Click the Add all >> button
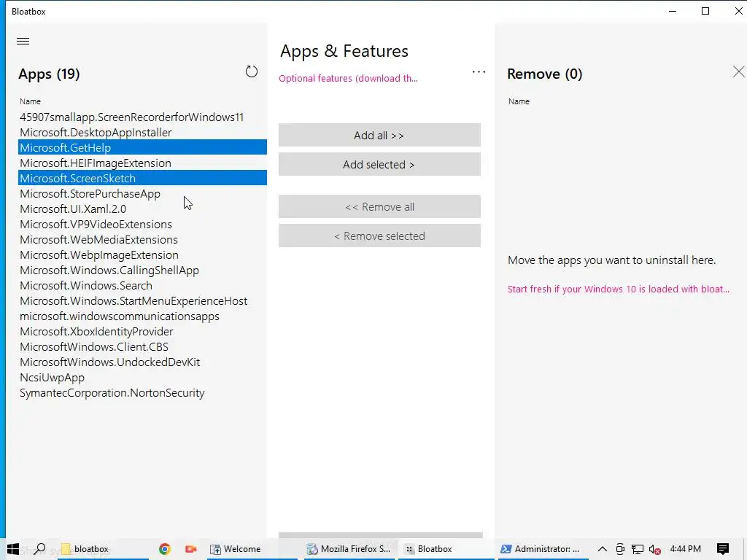The image size is (747, 560). coord(379,135)
